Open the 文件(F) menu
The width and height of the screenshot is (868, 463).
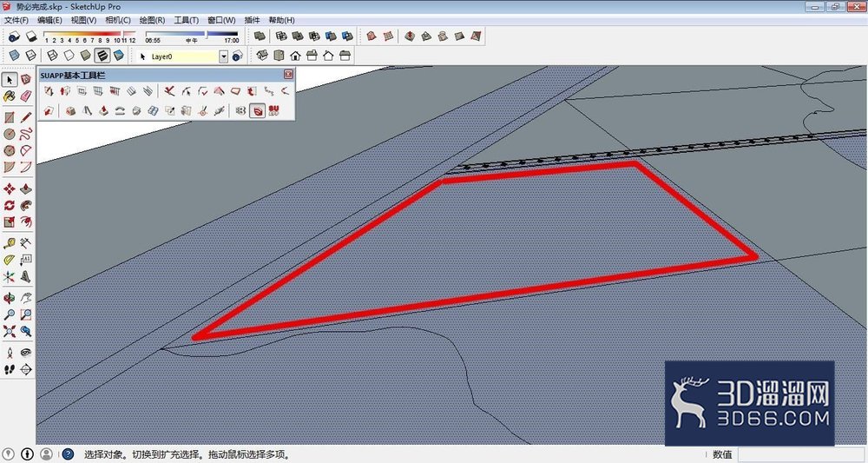pos(16,20)
